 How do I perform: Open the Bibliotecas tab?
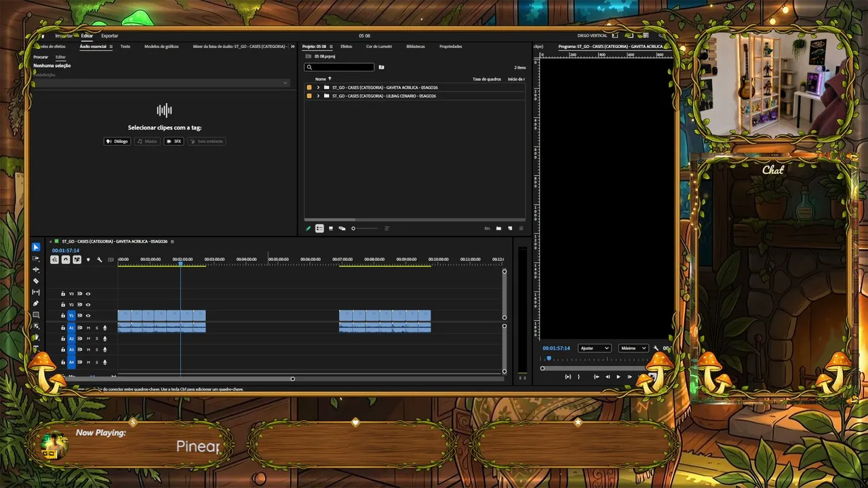[x=416, y=46]
